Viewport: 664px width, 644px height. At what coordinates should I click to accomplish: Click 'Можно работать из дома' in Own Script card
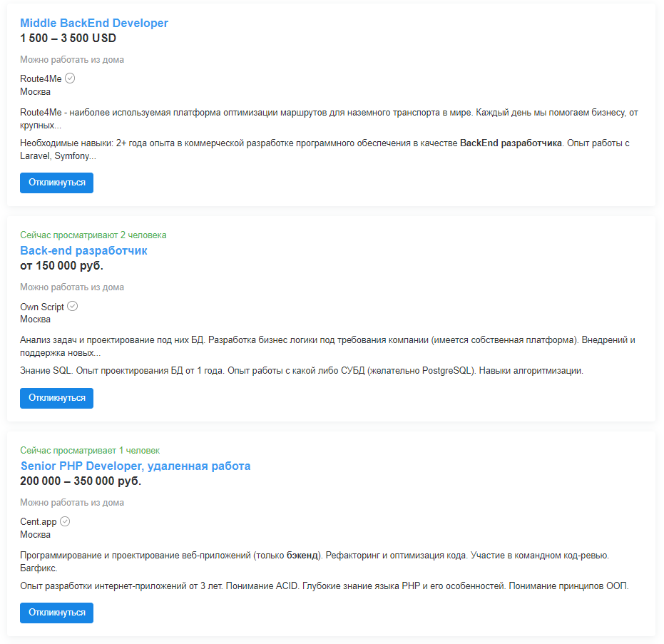click(72, 287)
